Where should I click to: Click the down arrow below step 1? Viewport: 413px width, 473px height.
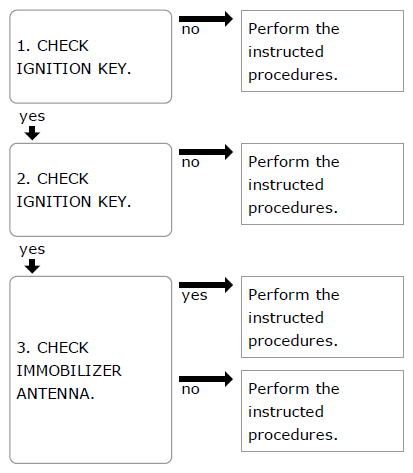click(x=32, y=133)
